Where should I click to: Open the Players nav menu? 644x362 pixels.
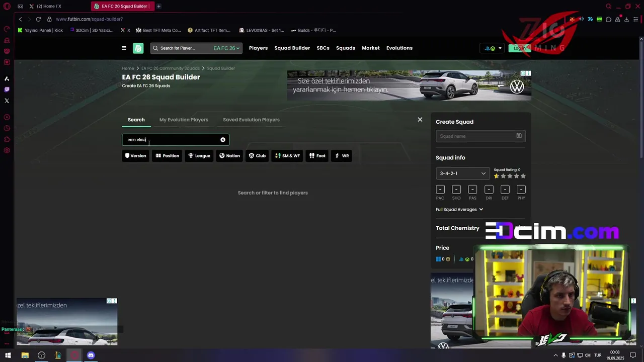(258, 48)
